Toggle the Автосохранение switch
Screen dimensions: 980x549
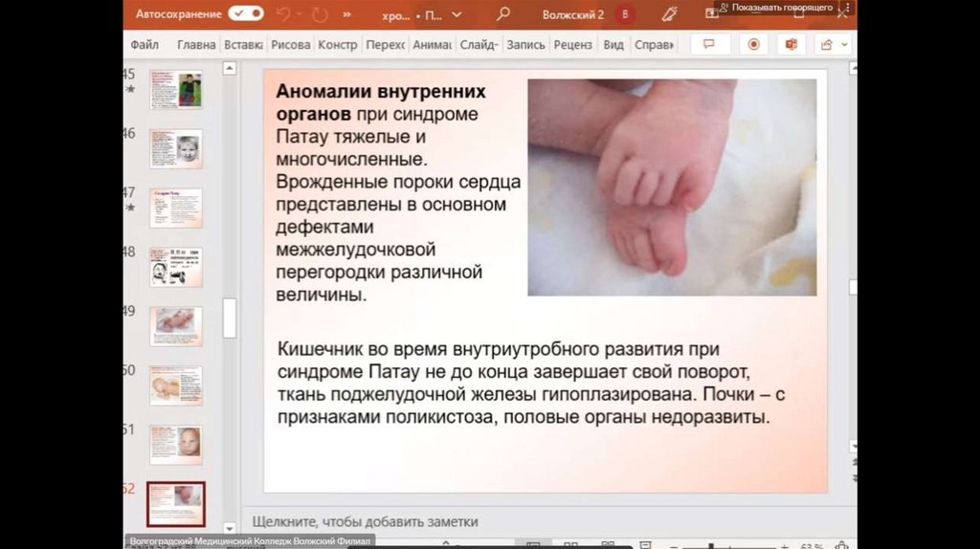click(x=246, y=14)
